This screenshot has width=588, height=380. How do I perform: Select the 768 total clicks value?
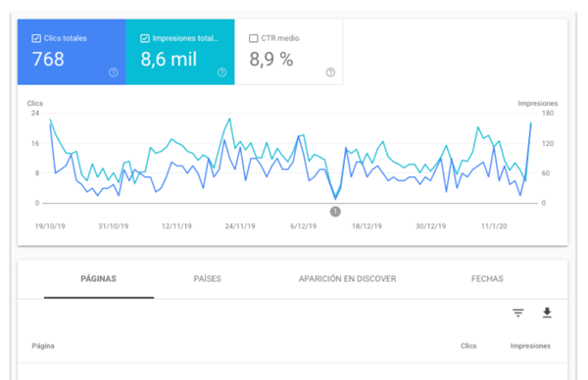point(48,59)
